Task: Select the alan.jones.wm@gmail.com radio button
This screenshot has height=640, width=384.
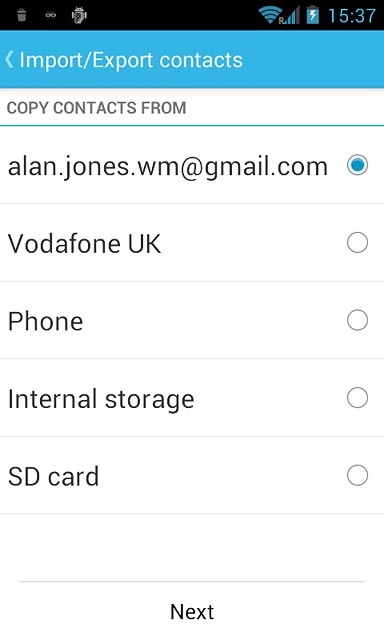Action: pyautogui.click(x=357, y=165)
